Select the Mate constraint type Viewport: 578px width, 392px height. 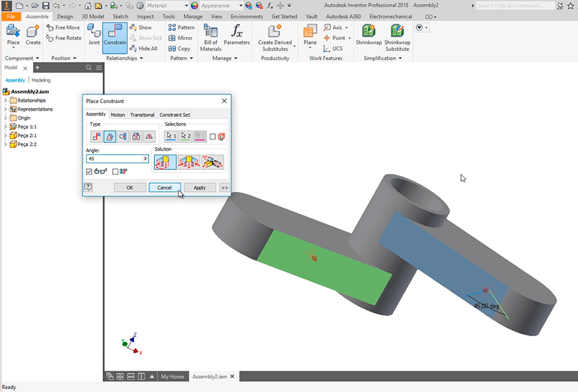[96, 137]
